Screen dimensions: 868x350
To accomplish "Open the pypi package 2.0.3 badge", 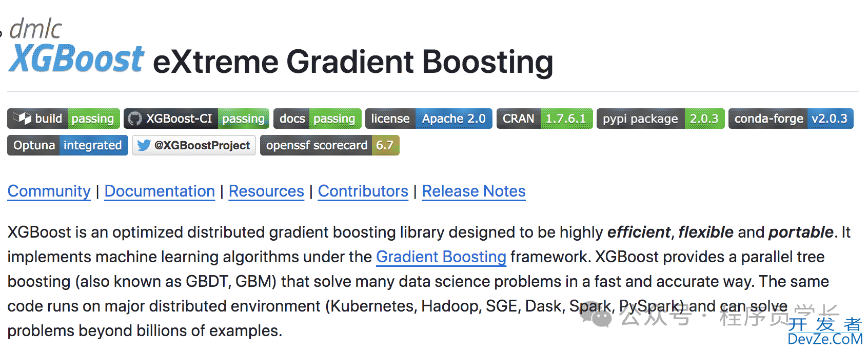I will 661,119.
